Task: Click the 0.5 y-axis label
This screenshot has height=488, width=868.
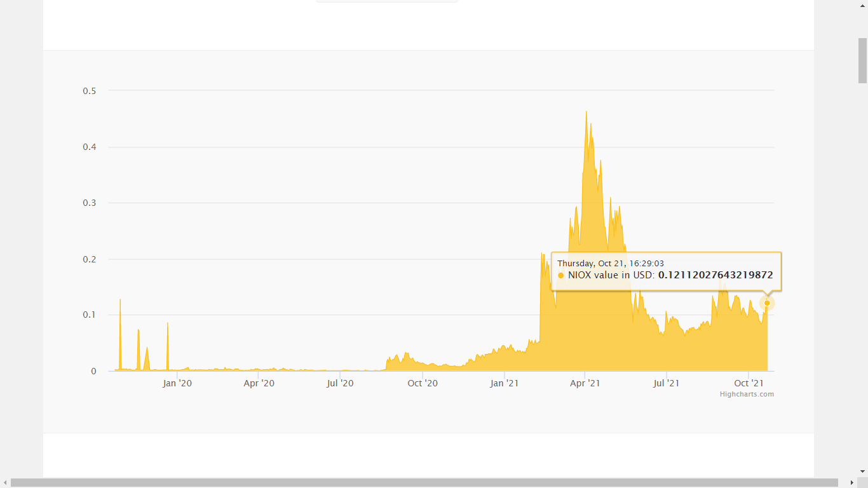Action: tap(90, 91)
